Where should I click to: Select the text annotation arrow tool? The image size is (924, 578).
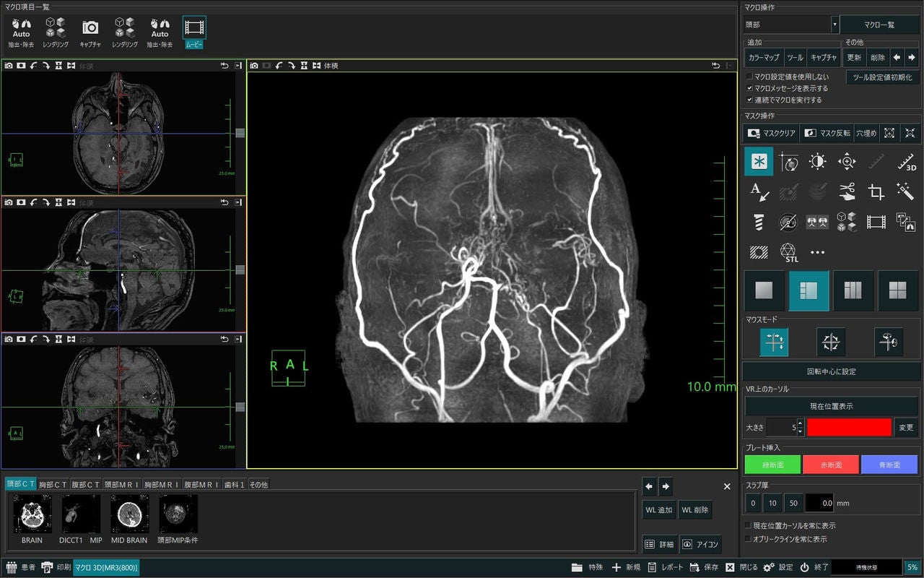tap(759, 191)
